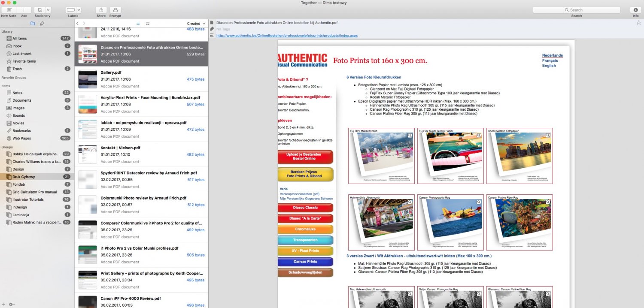Go forward with the right chevron
The image size is (644, 308).
pos(84,23)
